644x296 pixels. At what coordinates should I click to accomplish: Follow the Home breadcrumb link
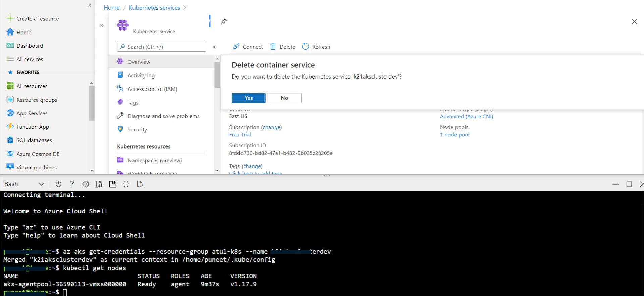point(111,8)
